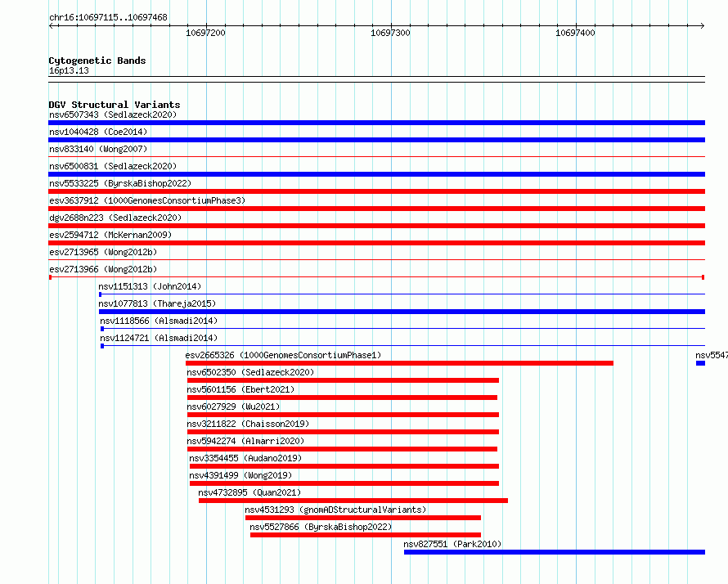Click the nsv6507343 (Sedlazeck2020) variant label
The image size is (728, 584).
pos(113,115)
